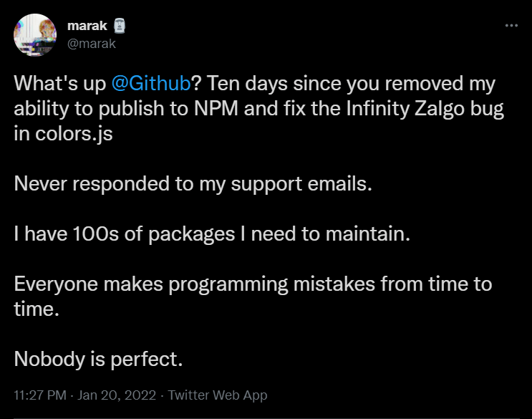
Task: Click the display name "marak"
Action: (86, 27)
